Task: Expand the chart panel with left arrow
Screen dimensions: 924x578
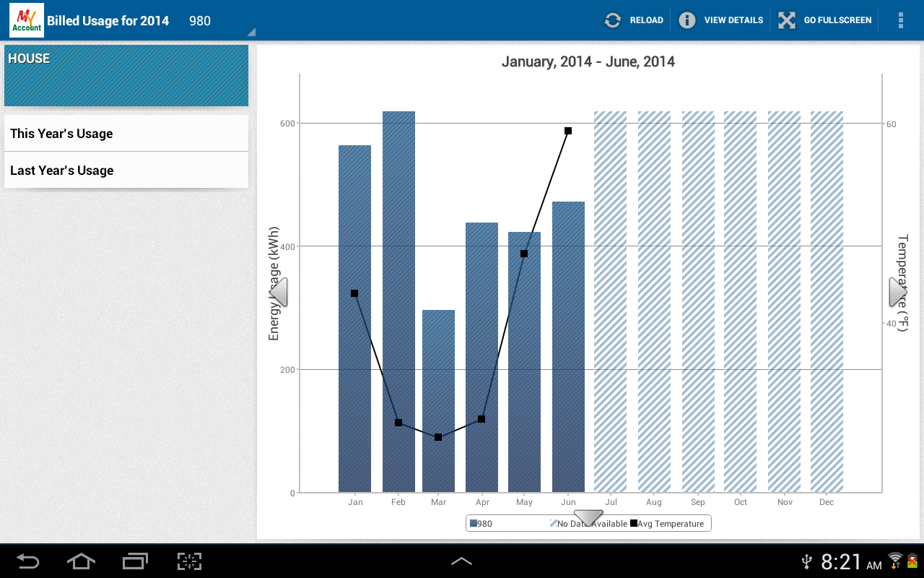Action: pos(279,292)
